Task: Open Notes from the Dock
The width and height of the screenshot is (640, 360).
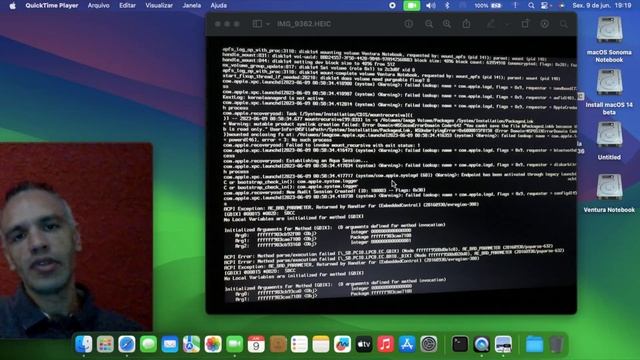Action: click(x=321, y=344)
